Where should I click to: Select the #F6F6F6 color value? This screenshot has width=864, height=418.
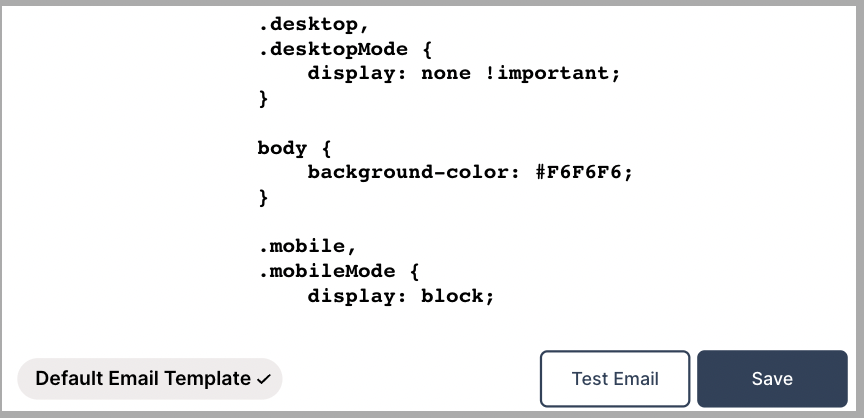584,172
